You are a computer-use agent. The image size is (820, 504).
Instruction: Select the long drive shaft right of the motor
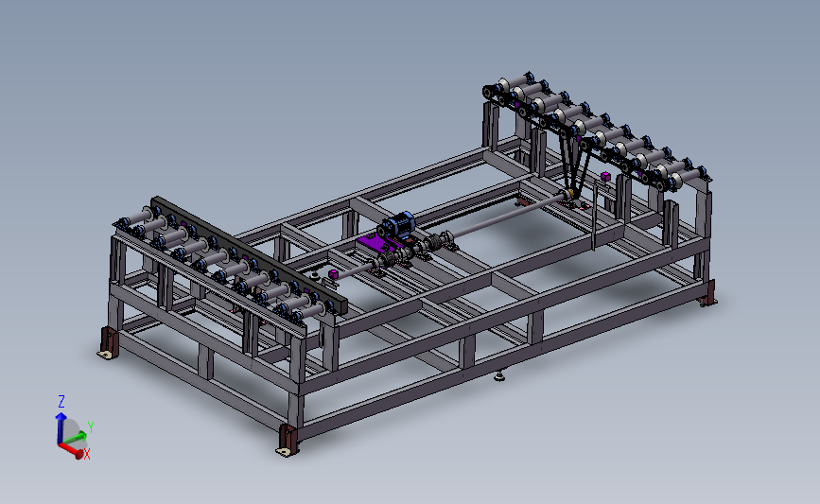tap(509, 215)
